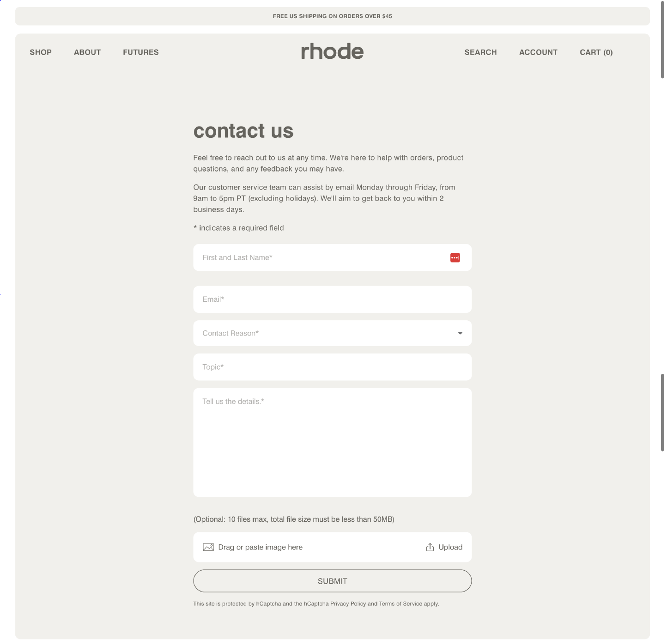Click the Tell us the details text area
This screenshot has width=665, height=644.
332,441
